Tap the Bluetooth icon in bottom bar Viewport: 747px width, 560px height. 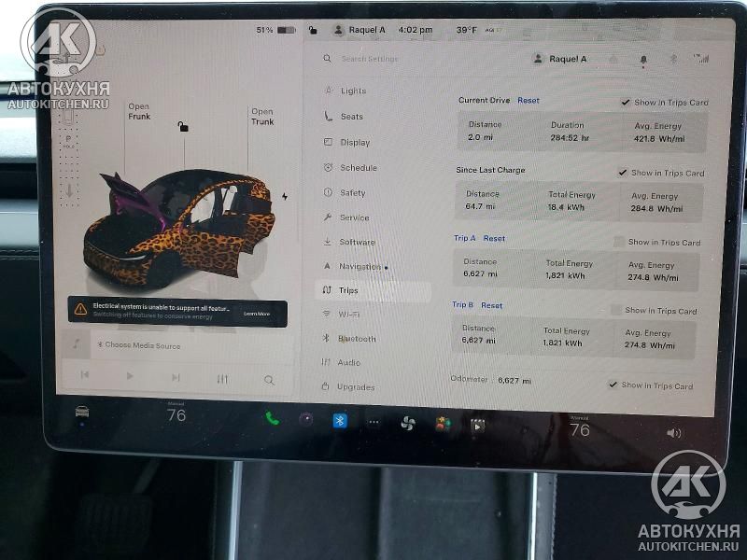click(x=340, y=421)
